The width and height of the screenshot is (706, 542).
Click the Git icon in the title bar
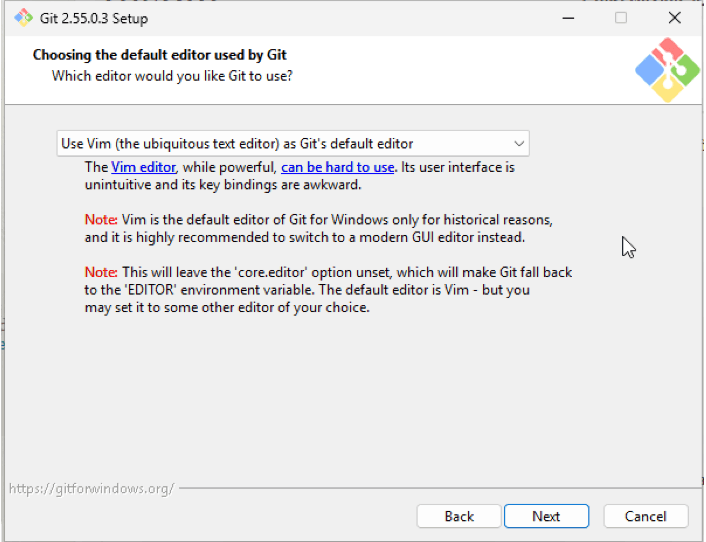(x=23, y=18)
